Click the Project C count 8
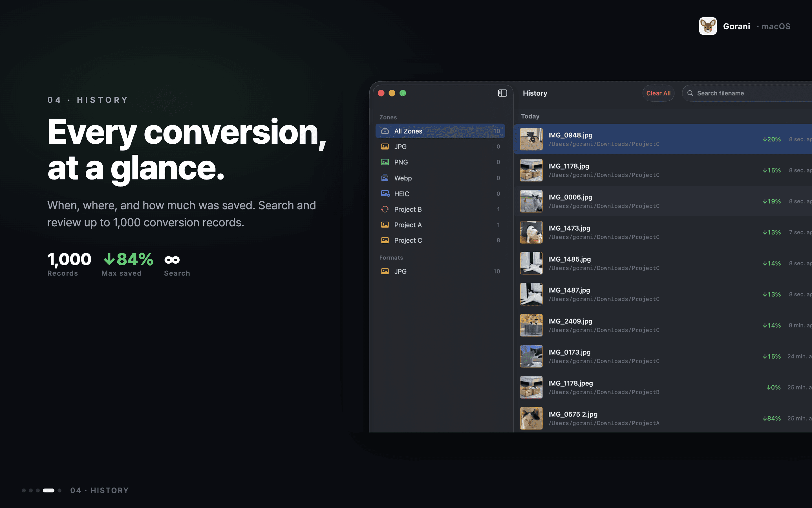Viewport: 812px width, 508px height. (498, 240)
